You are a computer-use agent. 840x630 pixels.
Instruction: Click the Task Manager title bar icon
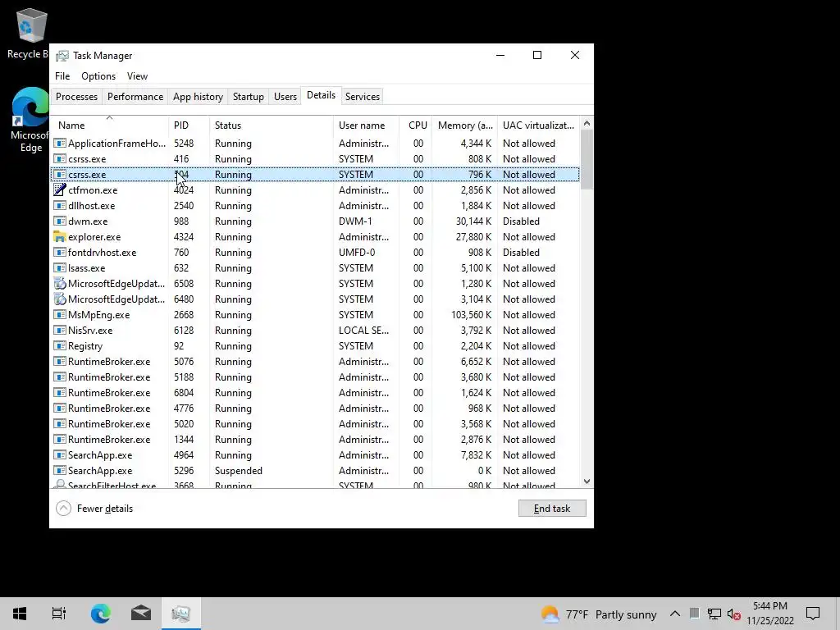[62, 56]
